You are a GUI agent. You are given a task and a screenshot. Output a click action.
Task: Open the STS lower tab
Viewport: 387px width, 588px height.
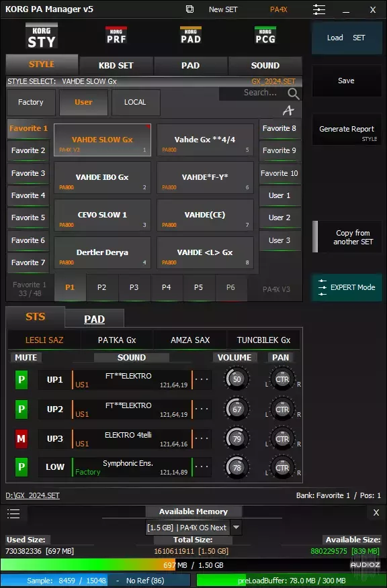pos(36,317)
